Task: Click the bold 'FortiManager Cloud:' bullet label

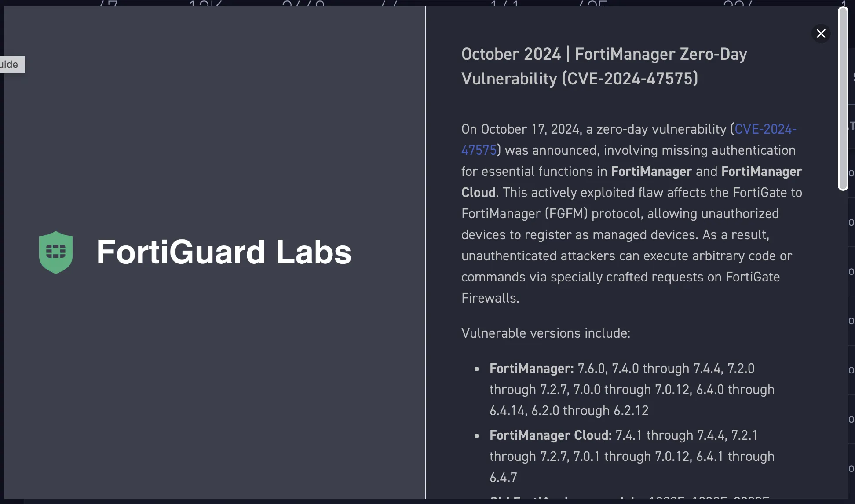Action: (550, 435)
